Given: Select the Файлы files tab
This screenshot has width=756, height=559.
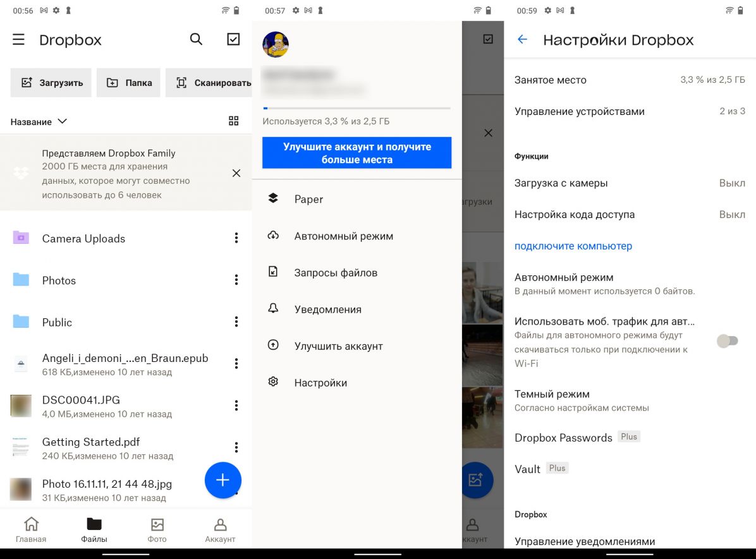Looking at the screenshot, I should [x=94, y=530].
